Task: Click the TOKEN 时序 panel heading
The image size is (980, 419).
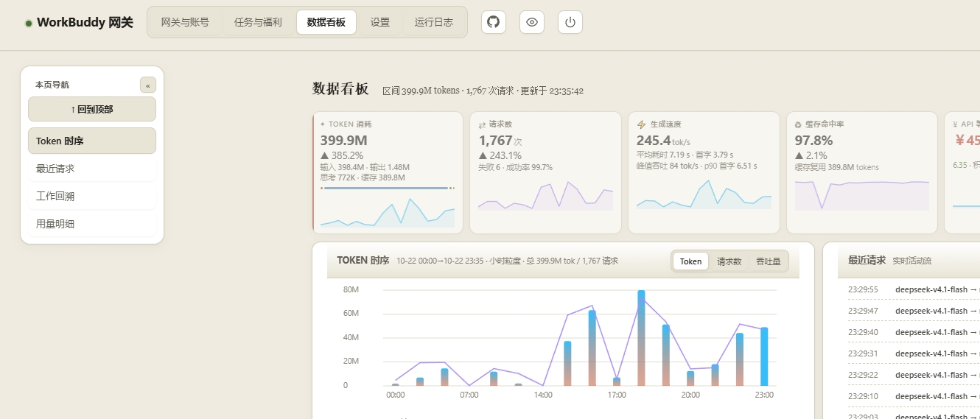Action: point(363,260)
